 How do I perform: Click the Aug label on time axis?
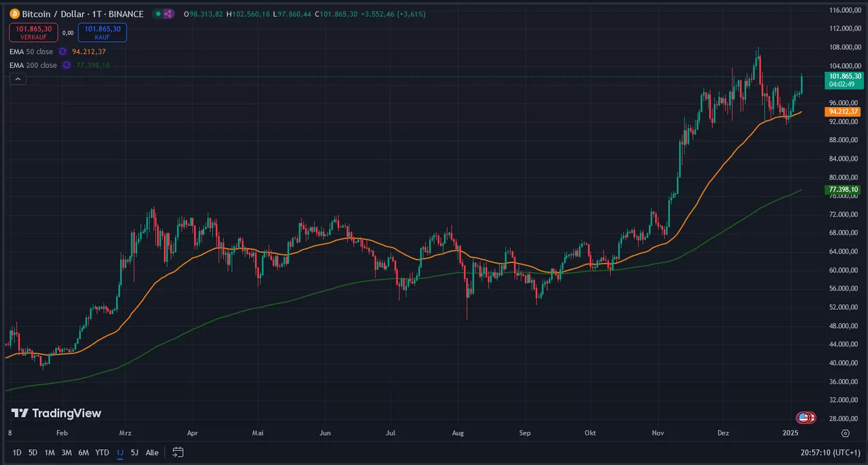coord(457,432)
